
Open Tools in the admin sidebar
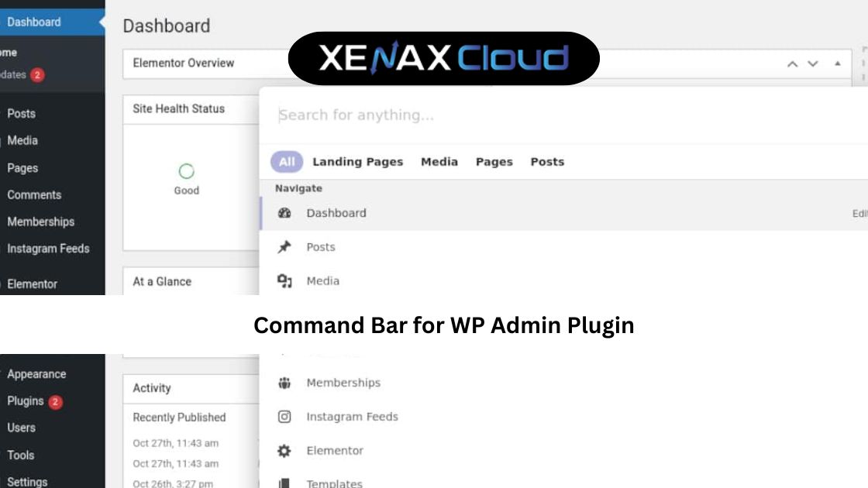(x=20, y=455)
